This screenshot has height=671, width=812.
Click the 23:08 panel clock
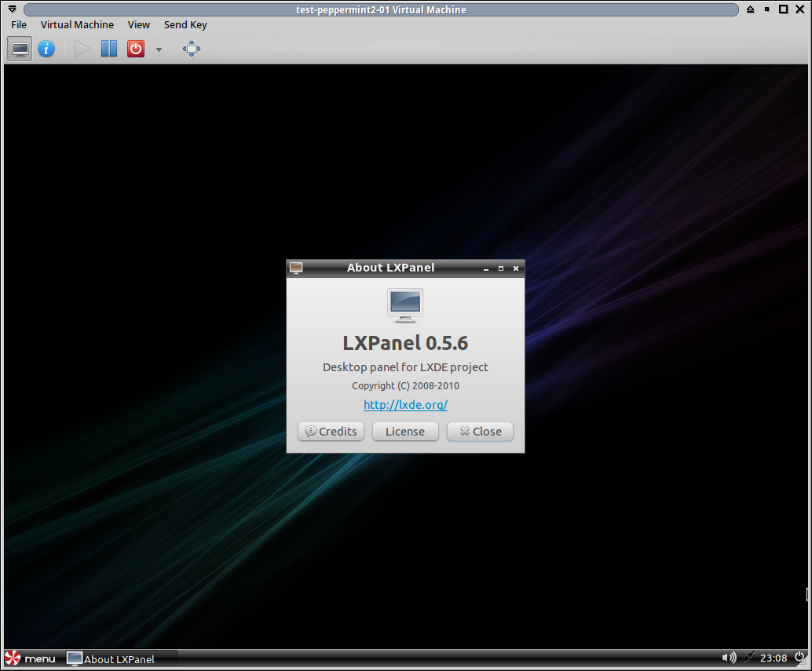[774, 658]
